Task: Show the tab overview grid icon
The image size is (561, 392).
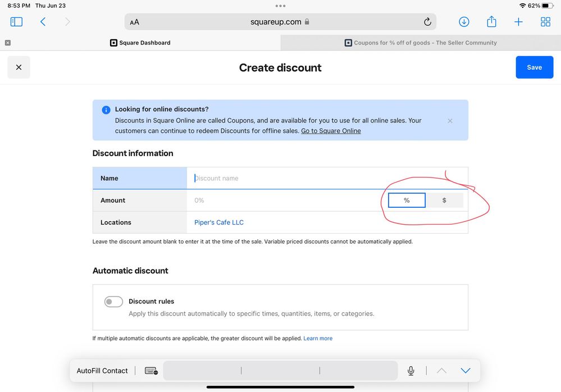Action: point(546,22)
